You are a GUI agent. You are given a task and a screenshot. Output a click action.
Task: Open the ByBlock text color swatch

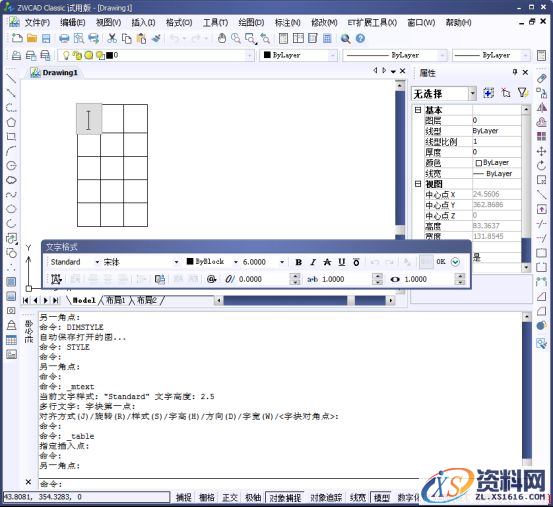click(190, 262)
